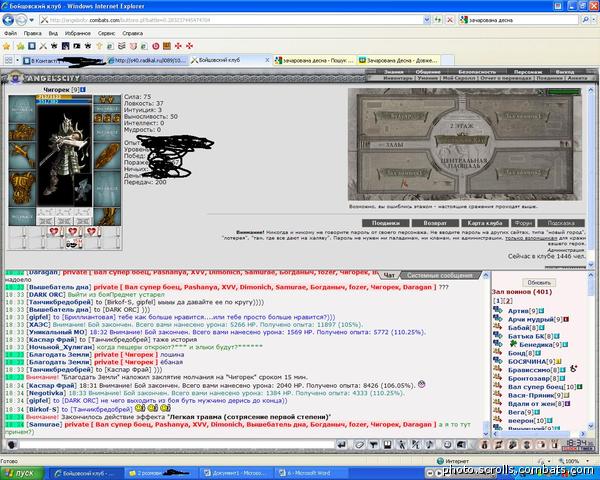Close the Бойцовский клуб tab

coord(267,60)
